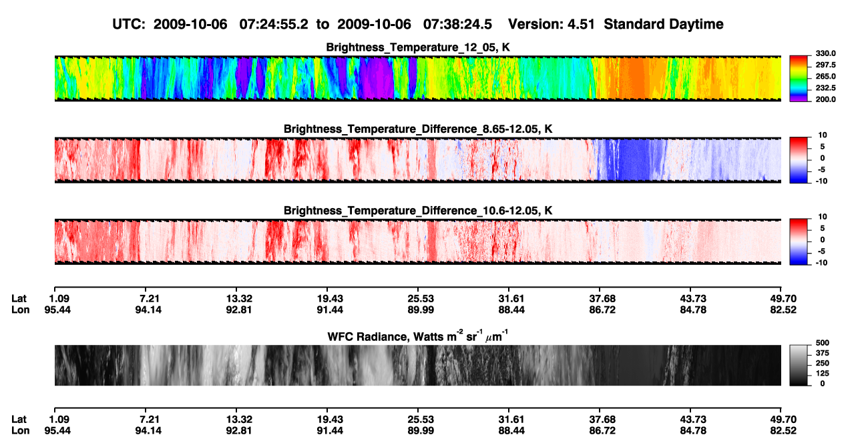Click the Lat label under the WFC Radiance panel
The width and height of the screenshot is (868, 445).
pos(19,419)
